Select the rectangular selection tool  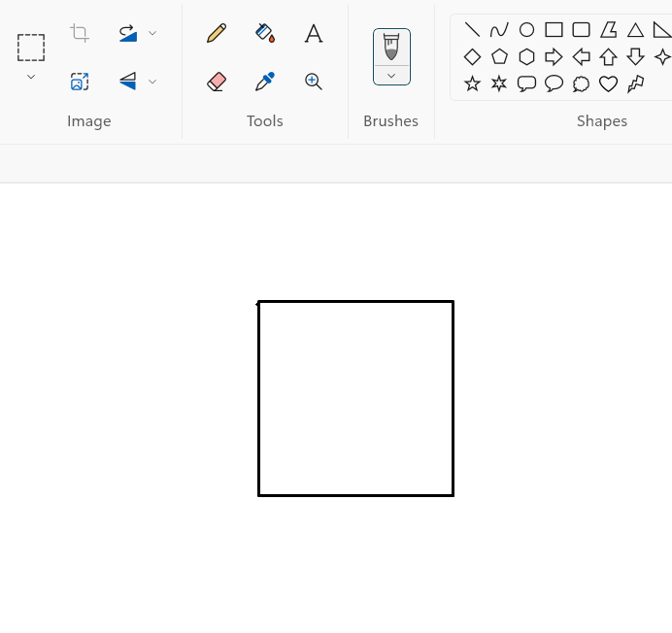[x=31, y=47]
